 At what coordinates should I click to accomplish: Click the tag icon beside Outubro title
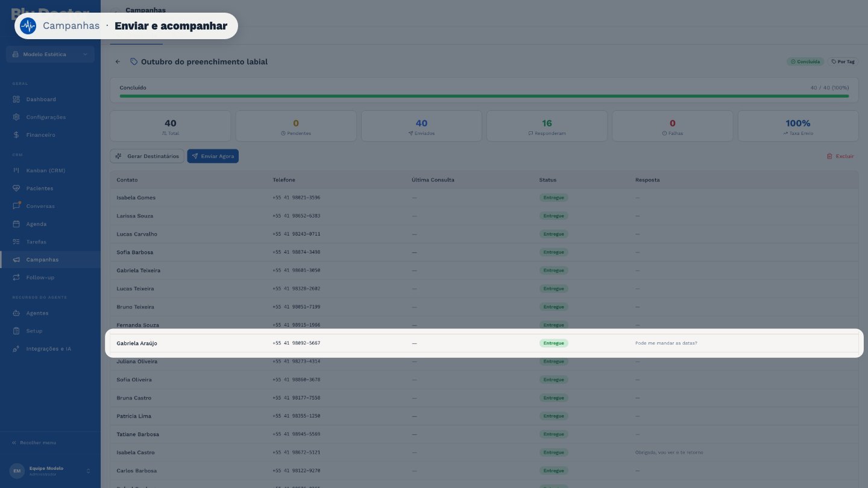point(134,61)
